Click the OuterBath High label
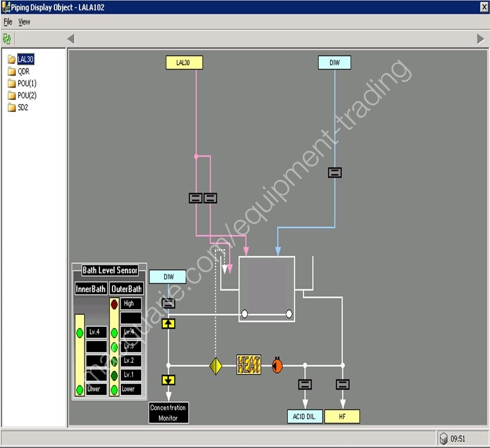Viewport: 490px width, 448px height. (x=131, y=303)
